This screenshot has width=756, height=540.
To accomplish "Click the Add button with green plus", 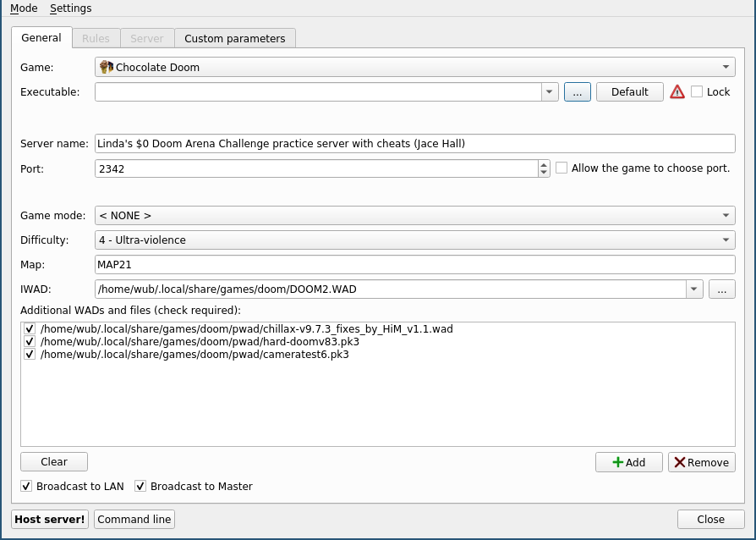I will [x=628, y=462].
